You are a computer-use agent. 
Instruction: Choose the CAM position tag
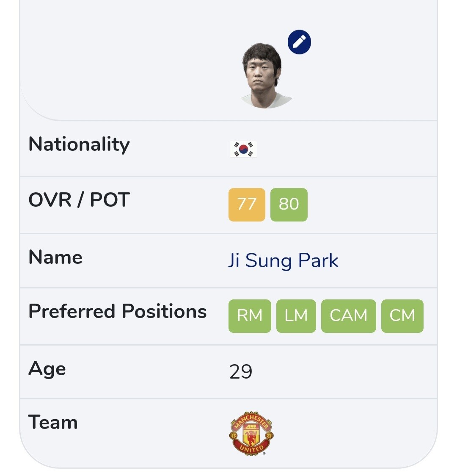(348, 316)
